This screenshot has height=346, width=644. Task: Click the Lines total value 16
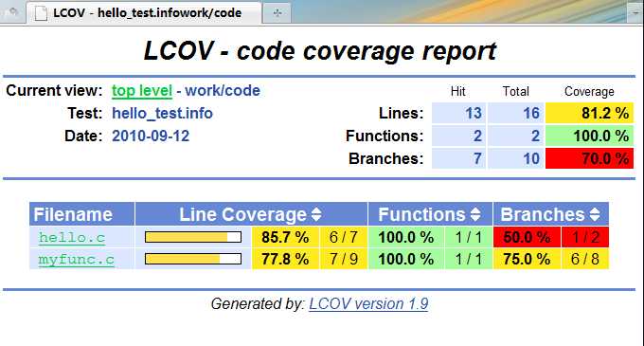(x=516, y=114)
